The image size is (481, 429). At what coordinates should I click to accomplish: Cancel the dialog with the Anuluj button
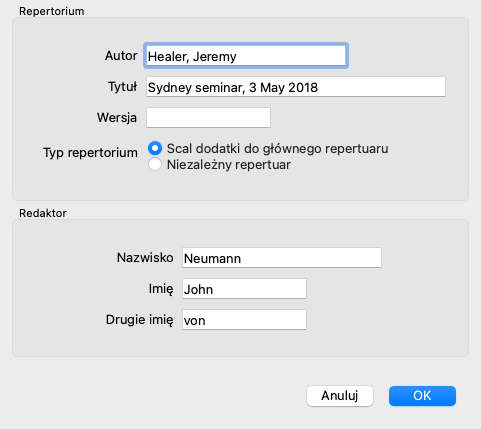(340, 396)
